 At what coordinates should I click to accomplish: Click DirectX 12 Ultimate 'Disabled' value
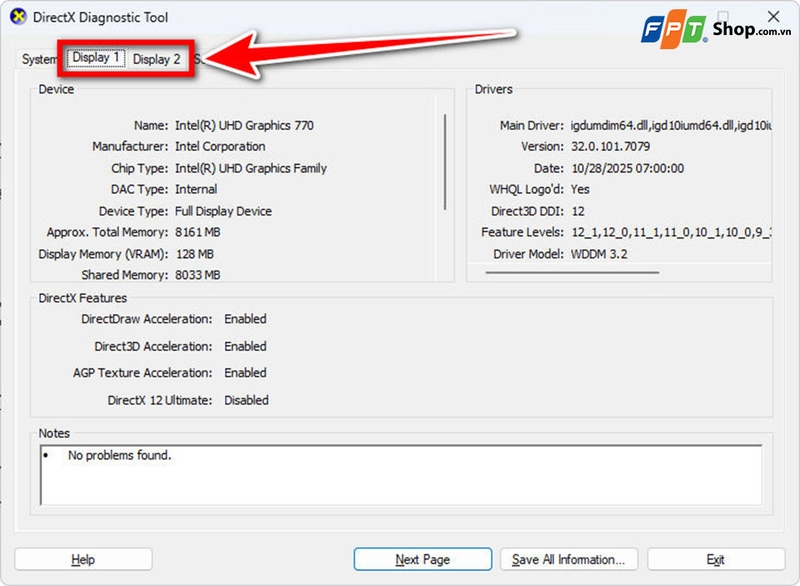tap(246, 400)
